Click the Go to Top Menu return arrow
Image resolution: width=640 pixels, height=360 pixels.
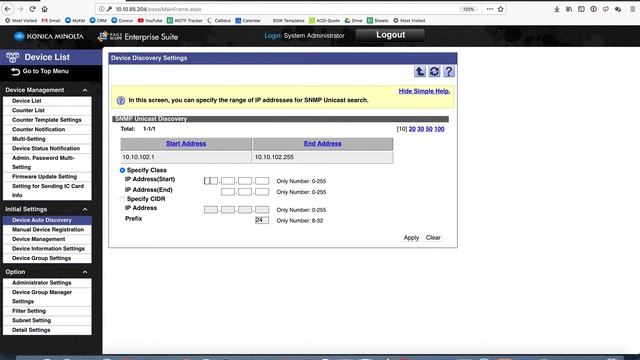(16, 72)
